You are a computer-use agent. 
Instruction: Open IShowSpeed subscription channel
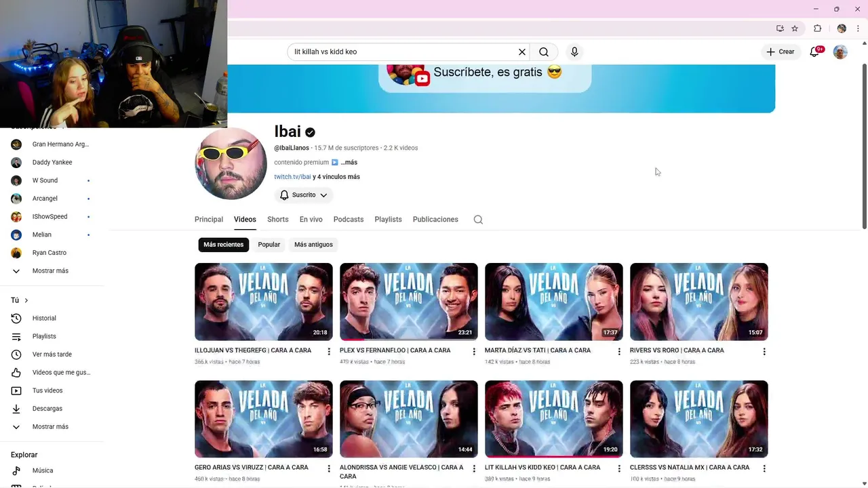(52, 217)
